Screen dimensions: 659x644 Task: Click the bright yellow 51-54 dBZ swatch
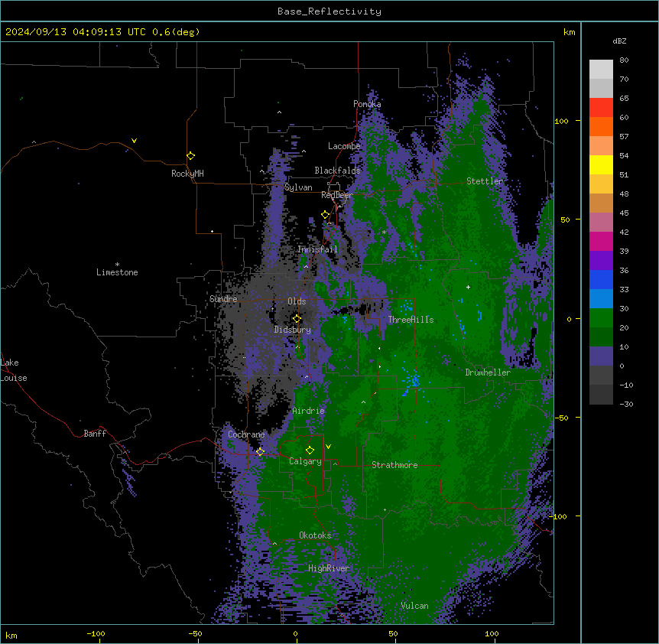click(x=601, y=164)
